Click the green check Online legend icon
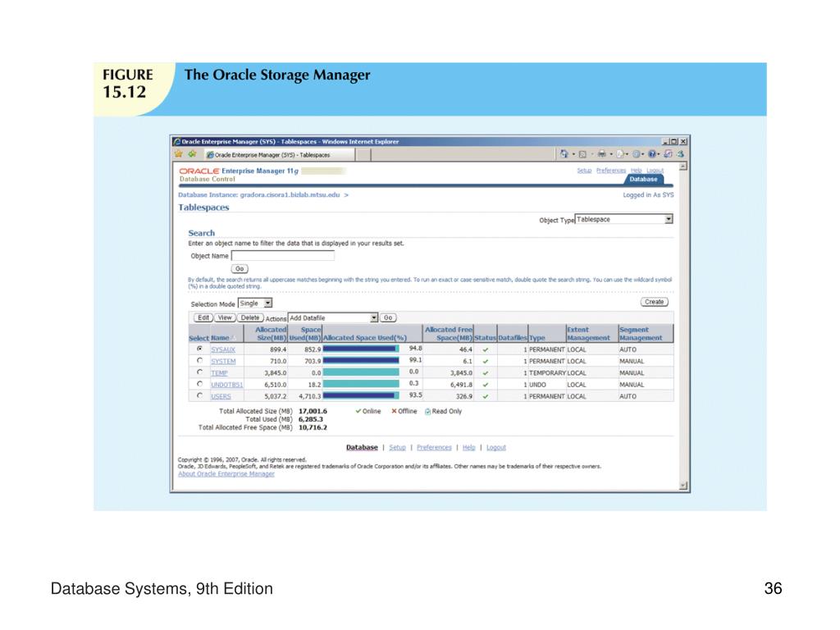This screenshot has width=840, height=630. 358,412
